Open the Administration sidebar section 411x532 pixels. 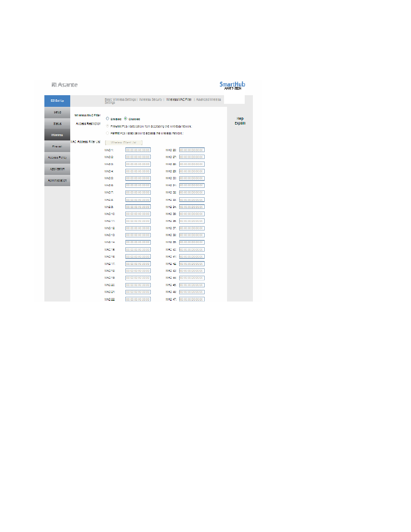pyautogui.click(x=57, y=180)
